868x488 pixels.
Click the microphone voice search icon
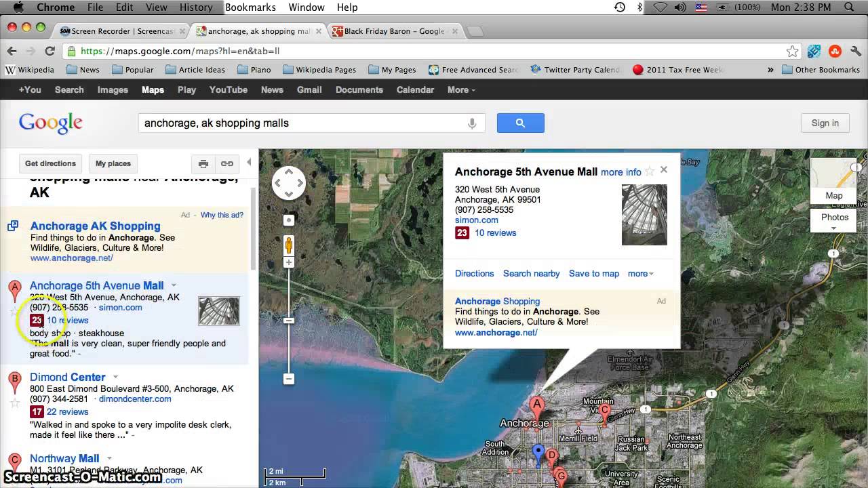coord(472,123)
